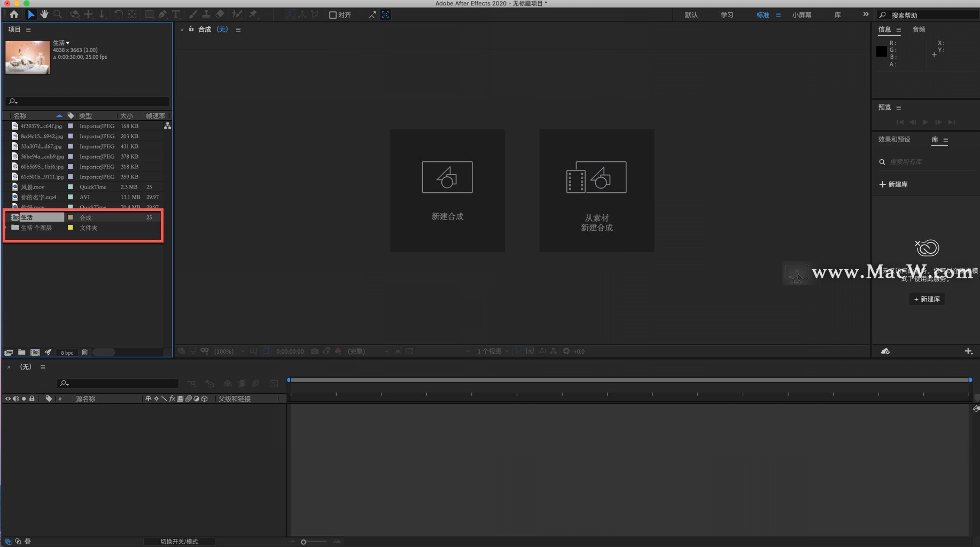
Task: Open the 合成 viewer panel menu
Action: click(x=238, y=30)
